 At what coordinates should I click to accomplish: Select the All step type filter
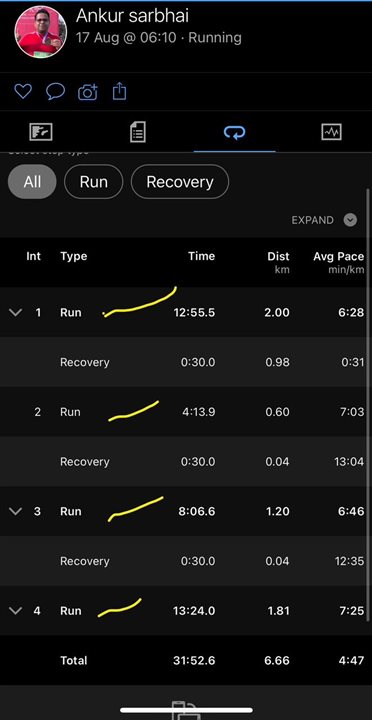click(32, 181)
